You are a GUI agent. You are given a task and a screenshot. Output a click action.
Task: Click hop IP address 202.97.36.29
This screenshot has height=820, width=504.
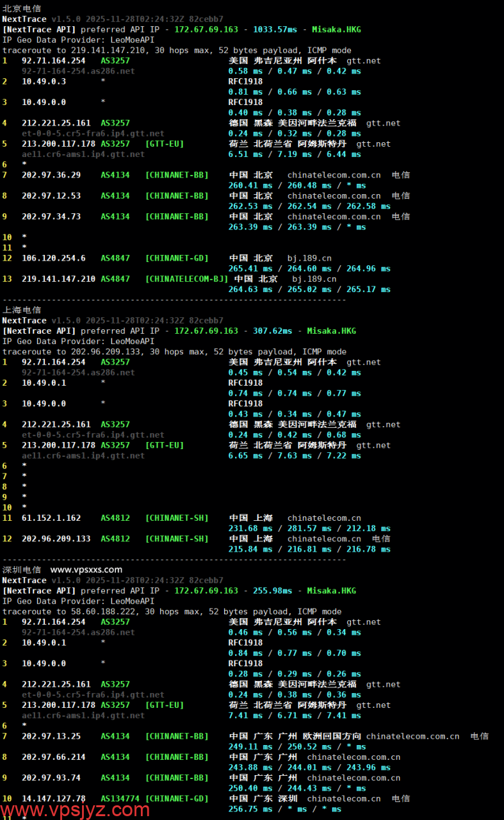pos(51,175)
